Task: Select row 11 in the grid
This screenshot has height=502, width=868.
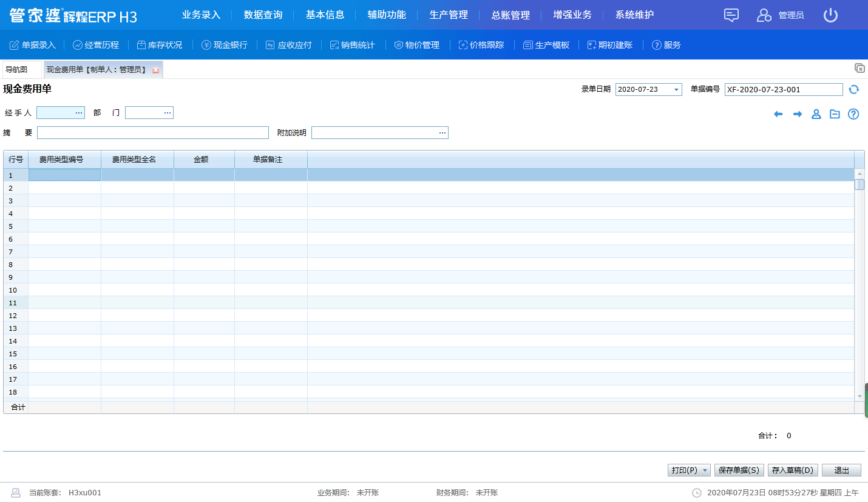Action: (429, 303)
